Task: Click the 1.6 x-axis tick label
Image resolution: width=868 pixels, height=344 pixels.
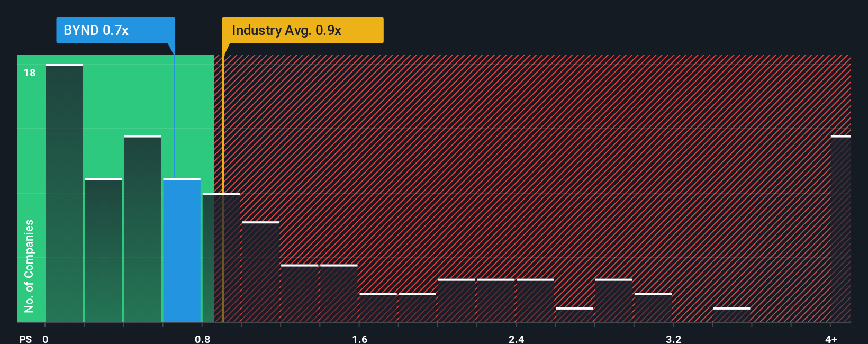Action: pyautogui.click(x=360, y=339)
